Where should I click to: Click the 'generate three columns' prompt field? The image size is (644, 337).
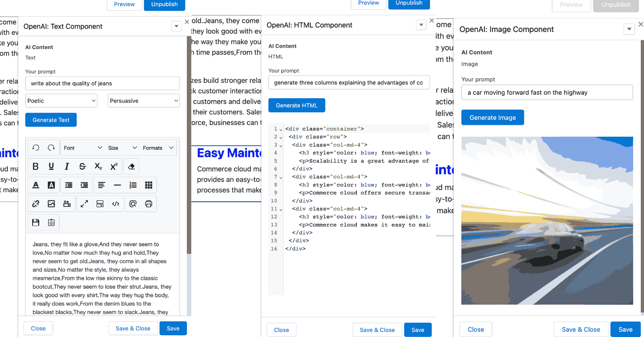[349, 82]
